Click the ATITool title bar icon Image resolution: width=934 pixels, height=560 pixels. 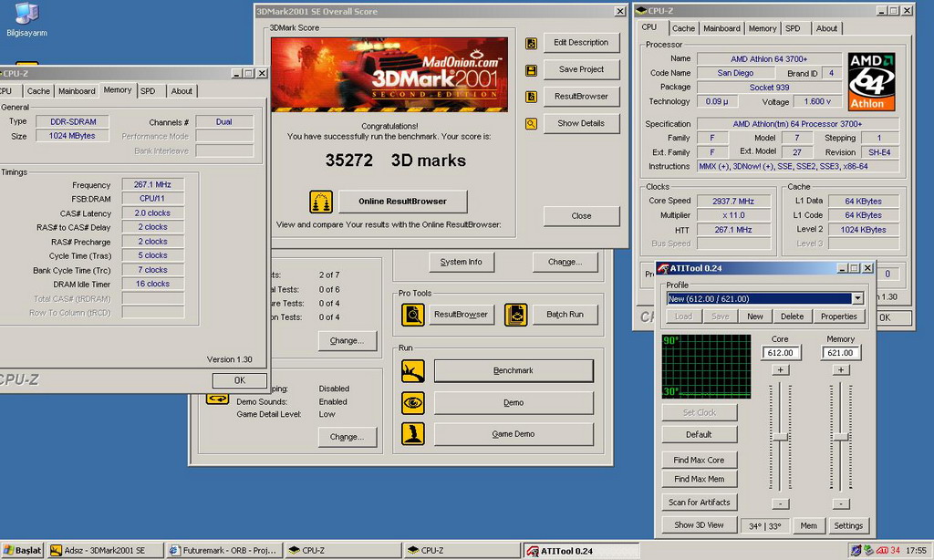click(x=663, y=268)
